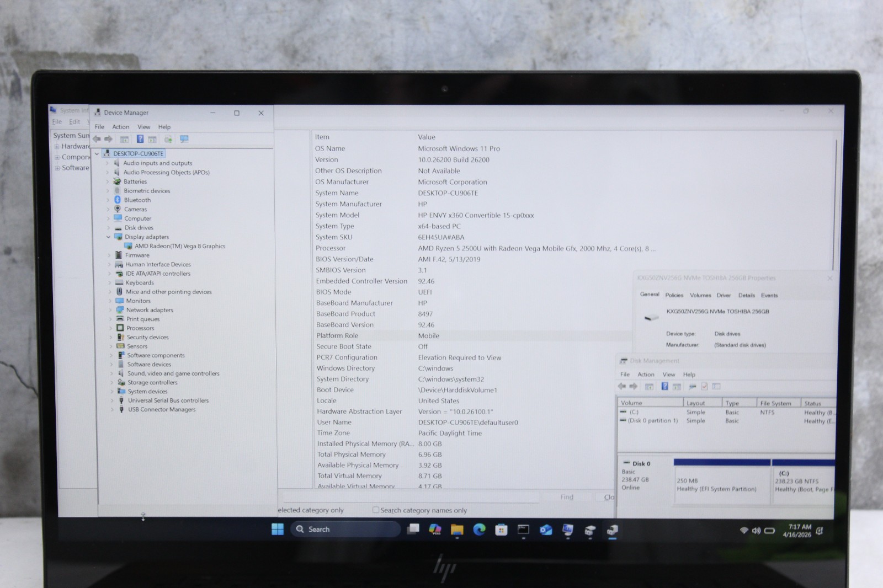Expand Universal Serial Bus controllers node
This screenshot has width=883, height=588.
(112, 400)
